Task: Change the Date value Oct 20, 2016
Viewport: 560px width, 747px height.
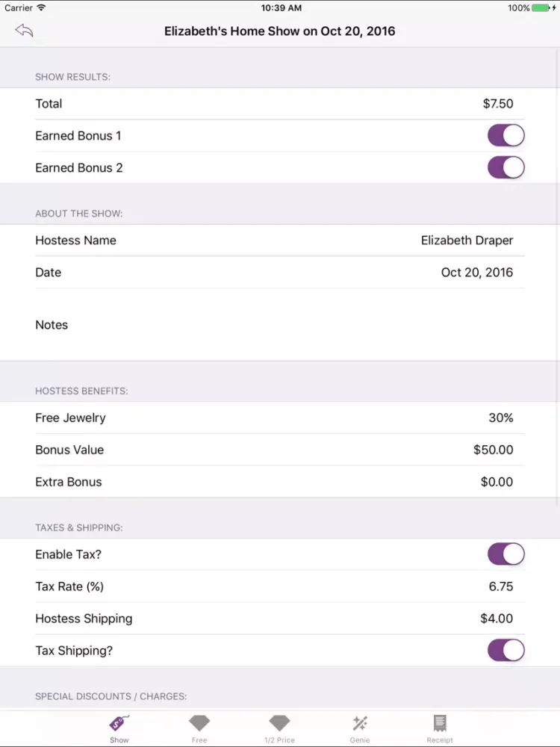Action: [476, 272]
